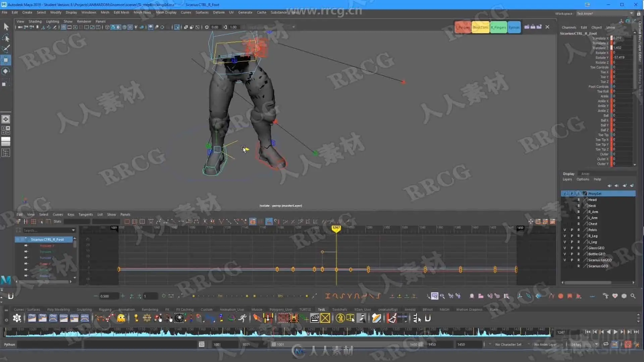Open the Mesh Display menu

[x=166, y=12]
